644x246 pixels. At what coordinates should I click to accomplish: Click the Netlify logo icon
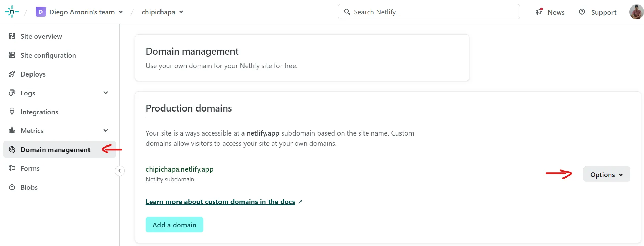coord(12,12)
